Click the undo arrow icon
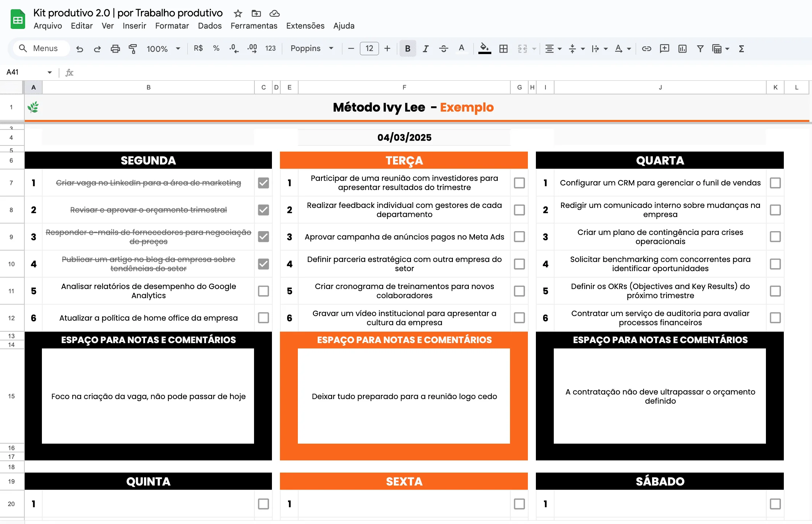Image resolution: width=812 pixels, height=524 pixels. coord(80,49)
